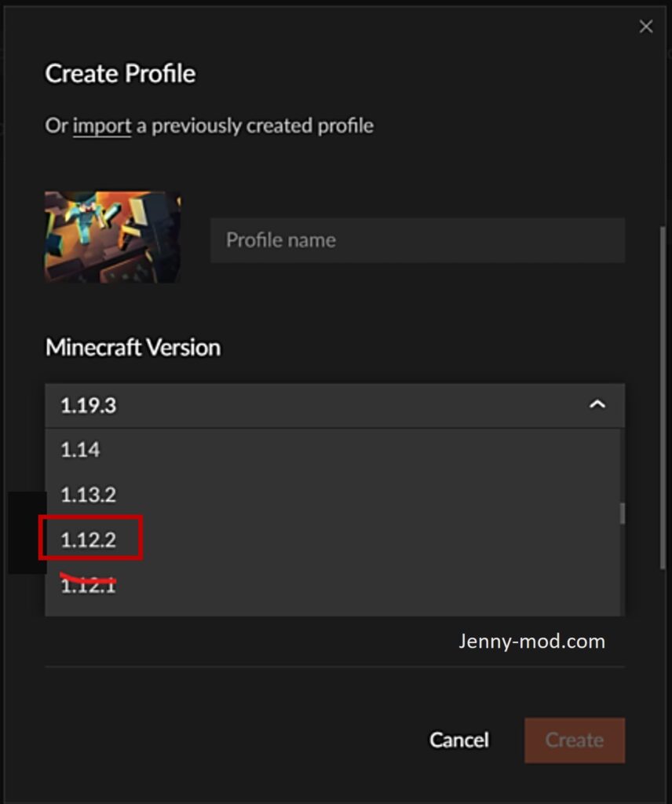Select Minecraft version 1.14
Viewport: 672px width, 804px height.
pos(81,450)
